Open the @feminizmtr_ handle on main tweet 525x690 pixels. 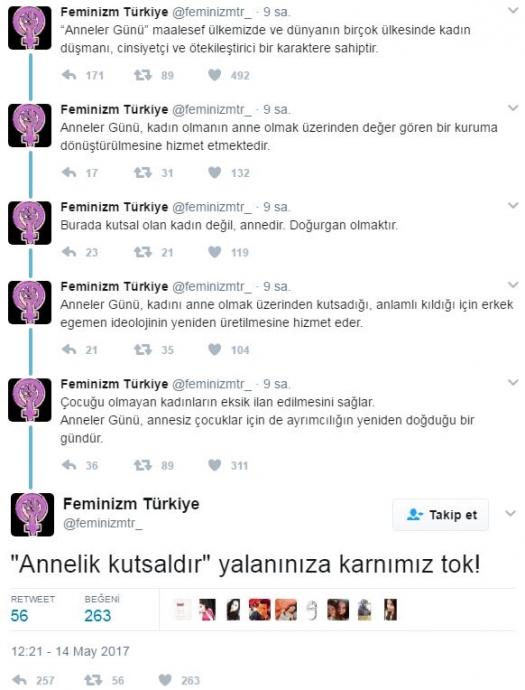click(x=103, y=524)
